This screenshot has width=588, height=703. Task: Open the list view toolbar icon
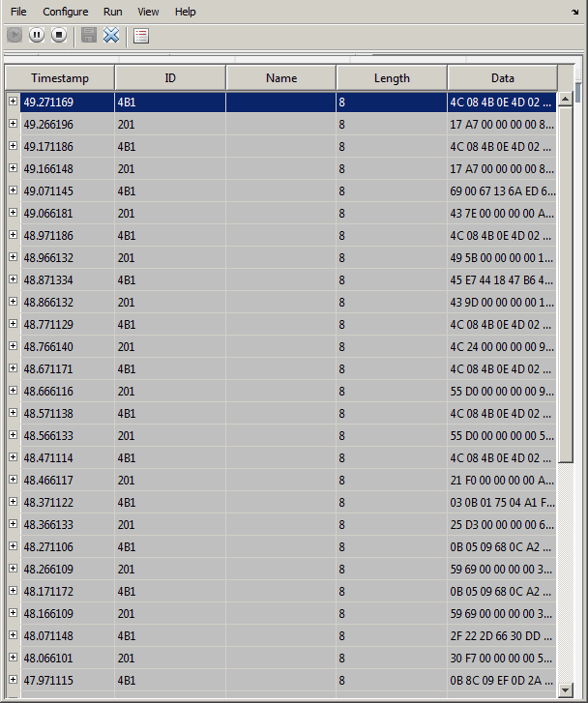(x=141, y=36)
